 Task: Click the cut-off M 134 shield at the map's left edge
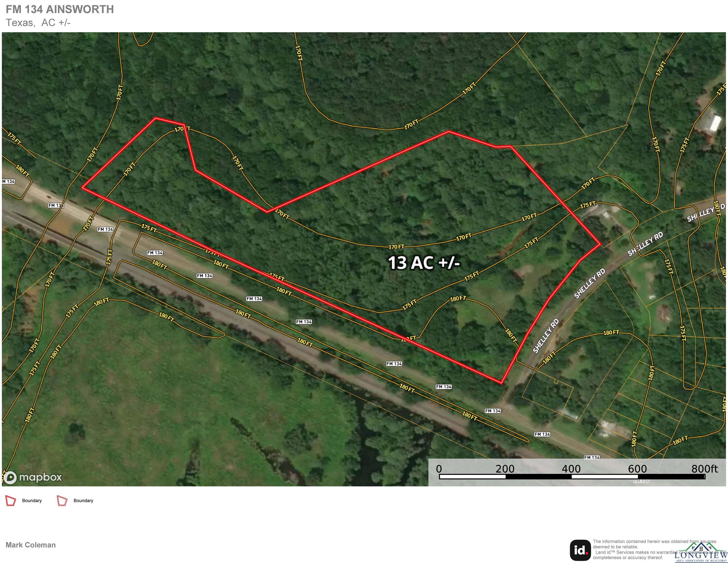(8, 182)
